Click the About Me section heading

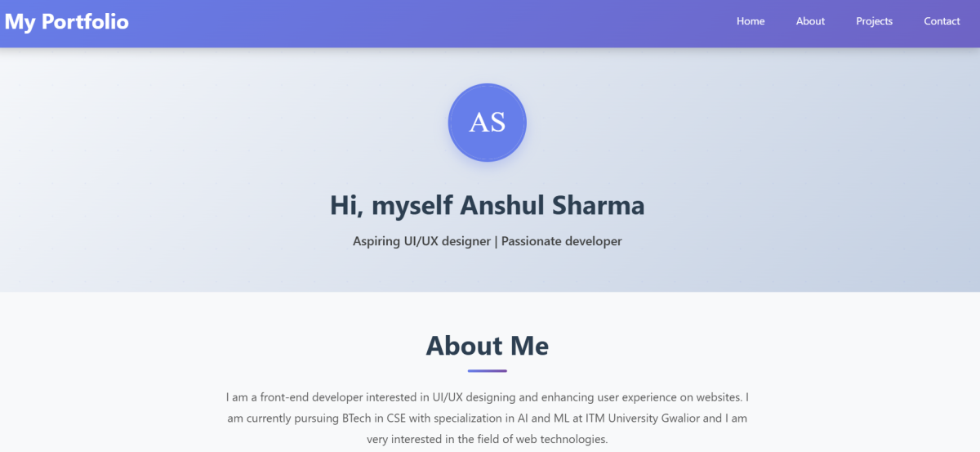coord(488,346)
